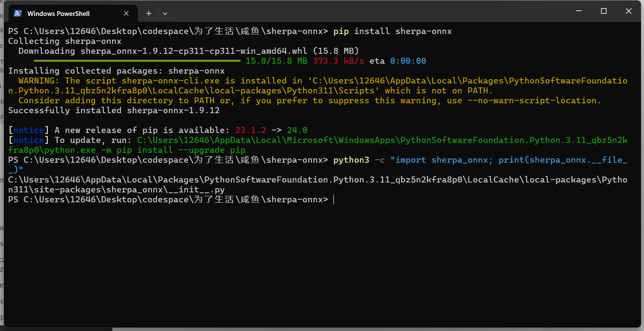644x331 pixels.
Task: Click the first blue [notice] label
Action: pyautogui.click(x=29, y=130)
